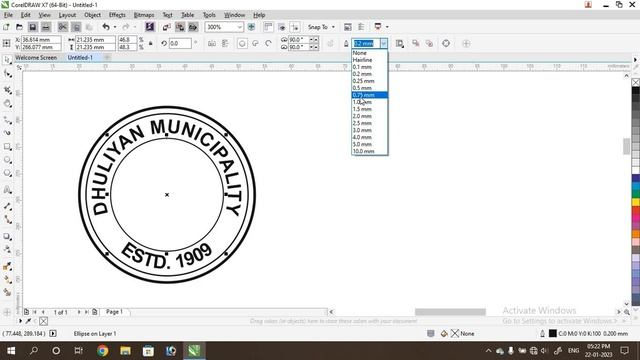Choose 10.0 mm outline width
Viewport: 640px width, 360px height.
[x=369, y=151]
